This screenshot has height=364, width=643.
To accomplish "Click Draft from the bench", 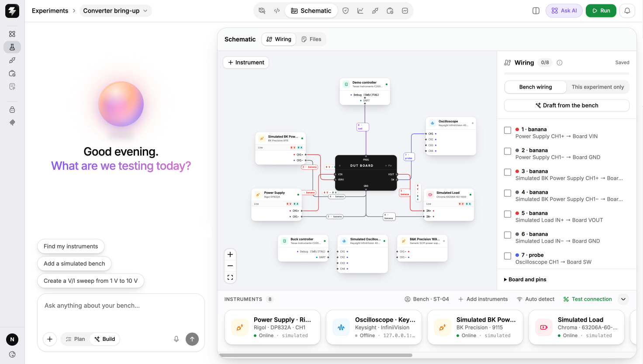I will [x=567, y=106].
